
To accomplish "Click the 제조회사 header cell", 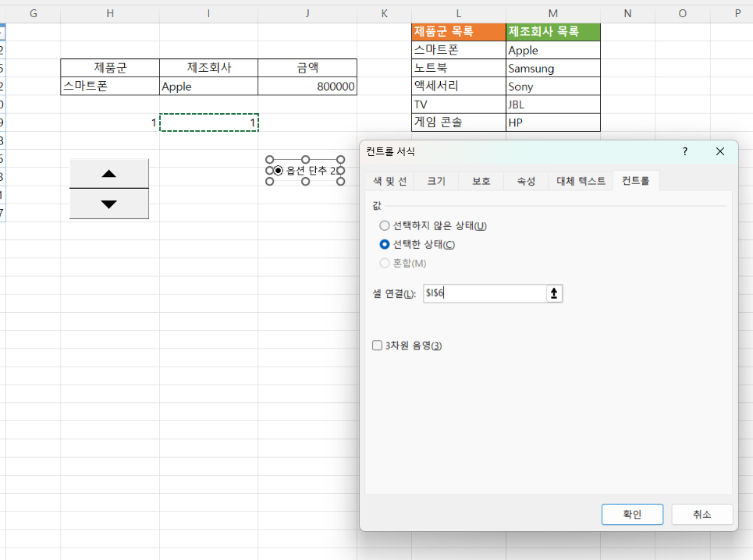I will [208, 68].
